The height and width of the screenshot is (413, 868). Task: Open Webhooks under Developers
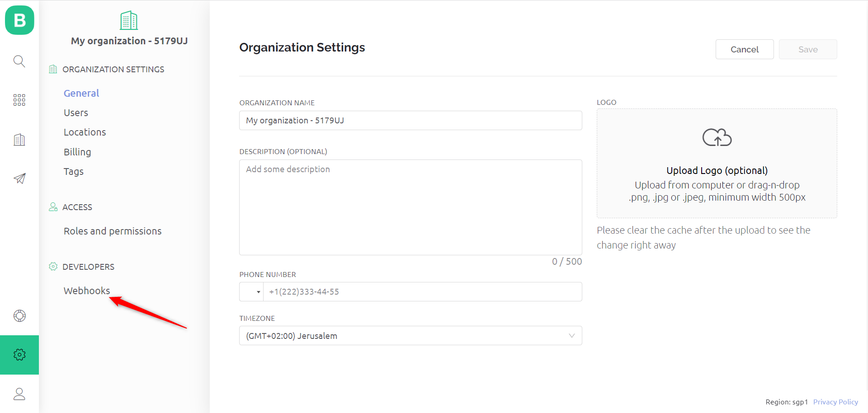[87, 291]
